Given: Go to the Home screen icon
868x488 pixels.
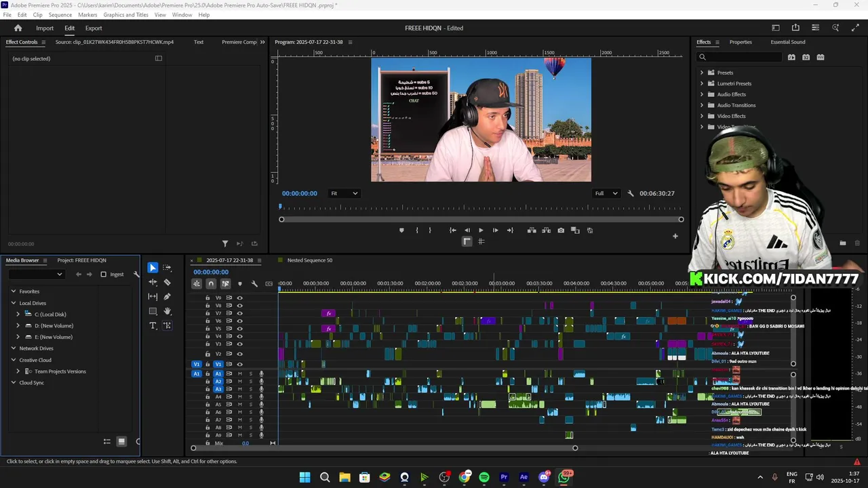Looking at the screenshot, I should [18, 28].
